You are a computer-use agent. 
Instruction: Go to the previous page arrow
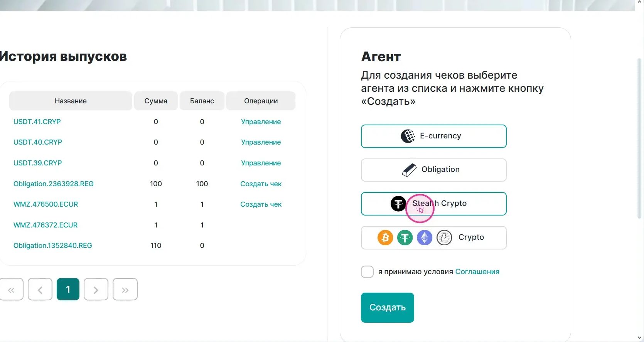40,290
